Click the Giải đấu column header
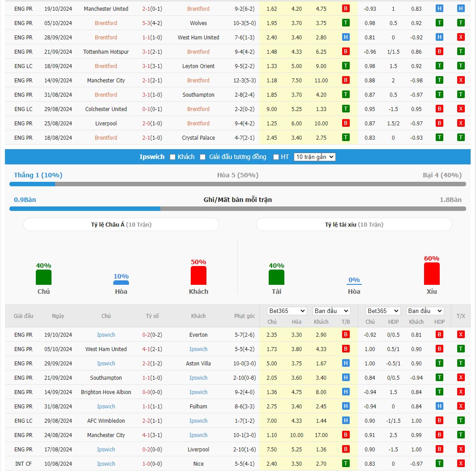 click(x=23, y=316)
